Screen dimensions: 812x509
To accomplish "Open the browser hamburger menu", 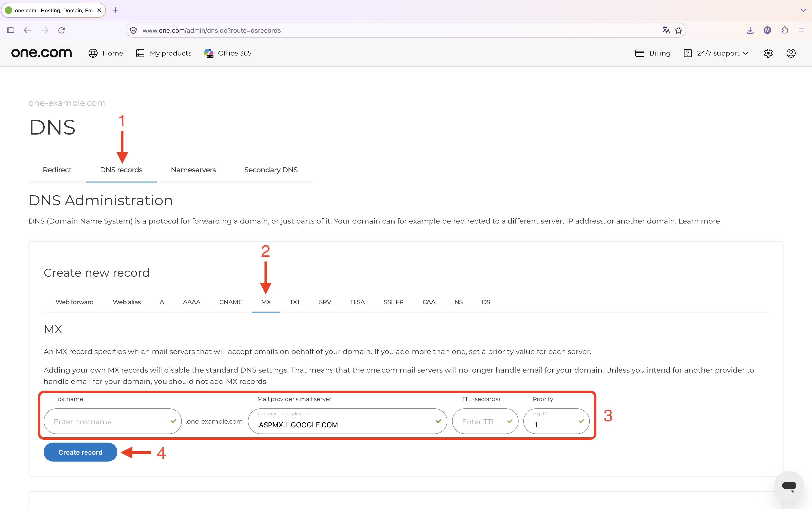I will 802,30.
